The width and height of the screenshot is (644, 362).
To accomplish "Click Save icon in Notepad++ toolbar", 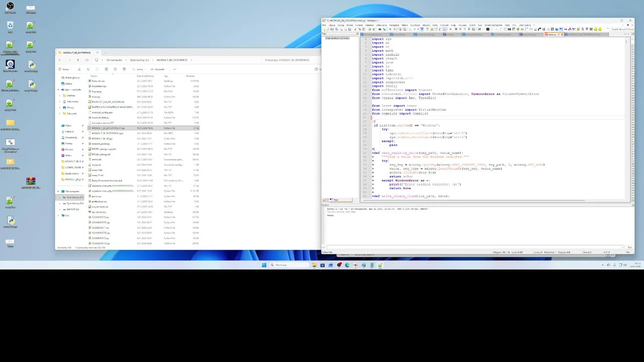I will point(332,29).
